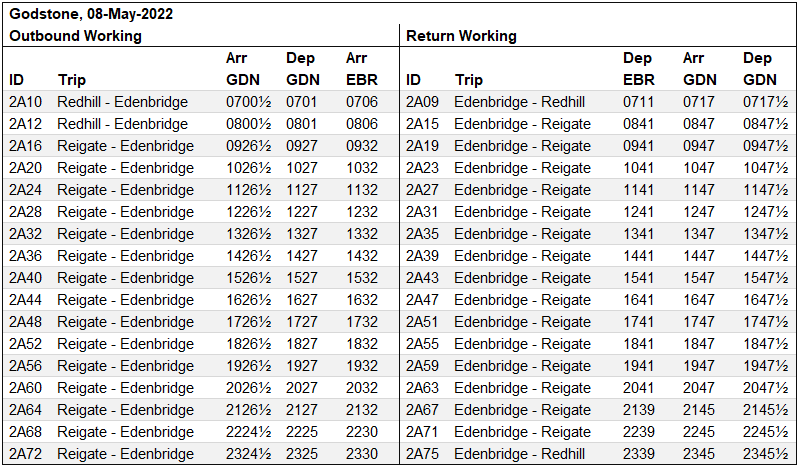
Task: Select the 2A75 Edenbridge - Redhill trip cell
Action: tap(519, 454)
